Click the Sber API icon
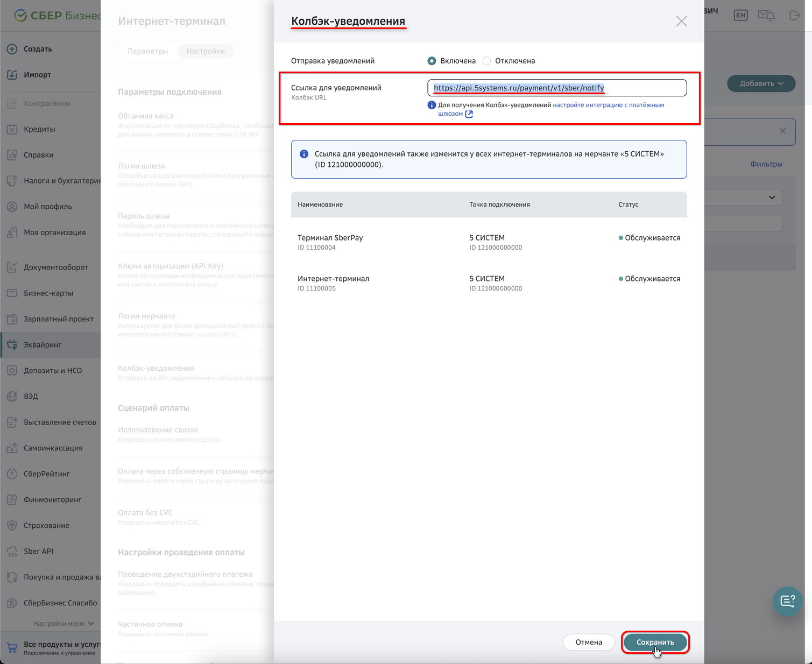 tap(12, 552)
